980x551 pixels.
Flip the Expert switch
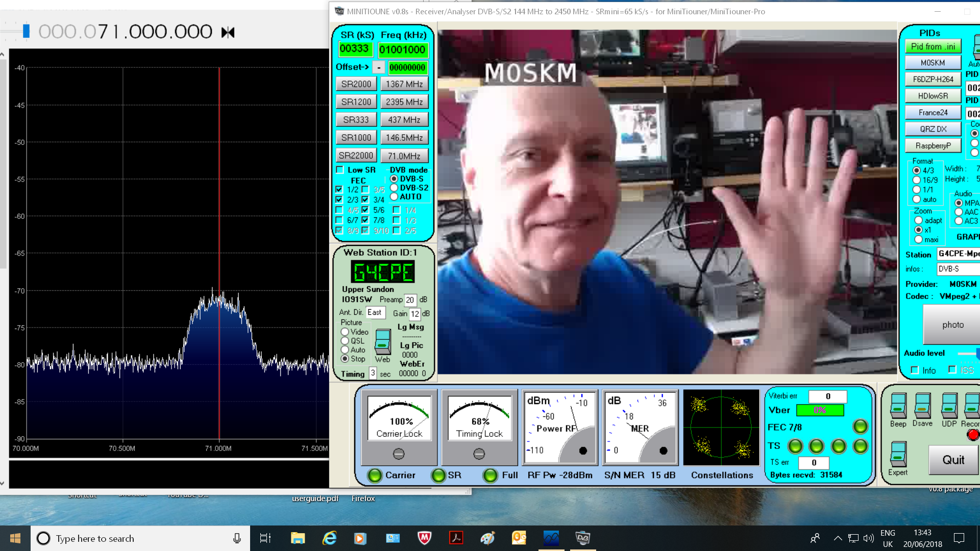pos(898,454)
